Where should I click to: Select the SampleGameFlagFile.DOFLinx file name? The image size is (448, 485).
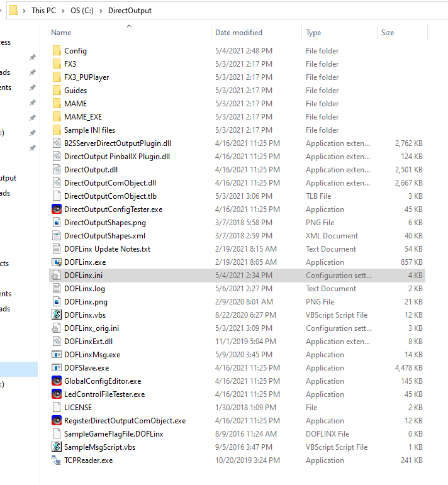click(x=113, y=434)
